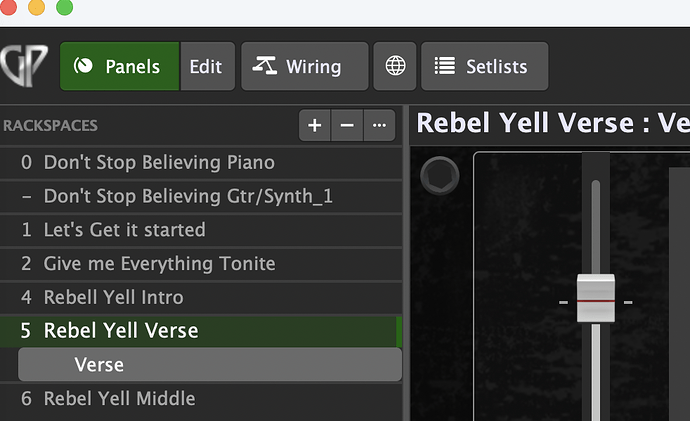Select Rebel Yell Middle rackspace

pyautogui.click(x=119, y=399)
